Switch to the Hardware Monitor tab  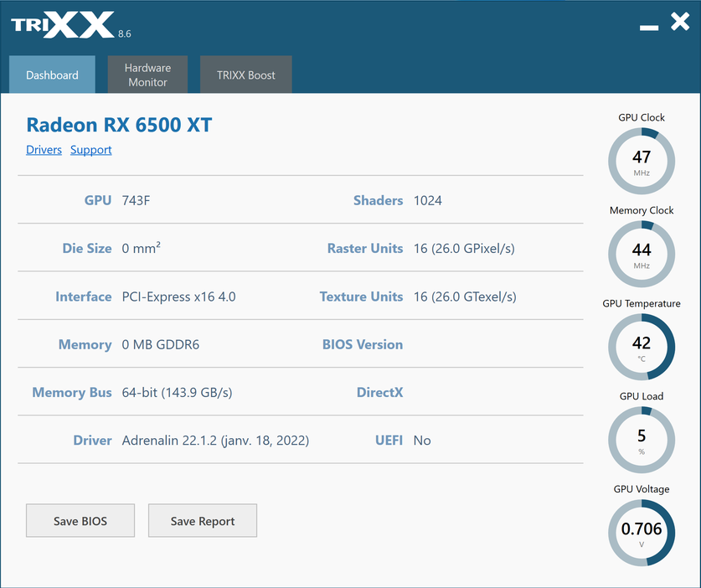147,75
